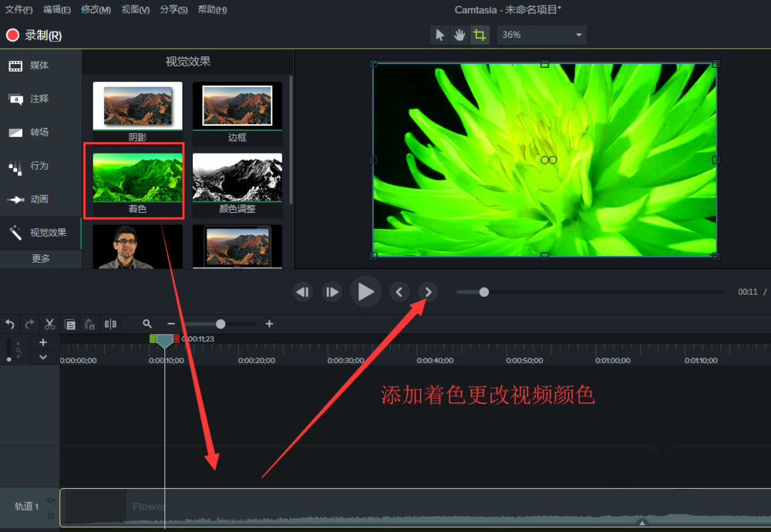This screenshot has height=532, width=771.
Task: Select the Crop tool above the canvas
Action: [x=480, y=35]
